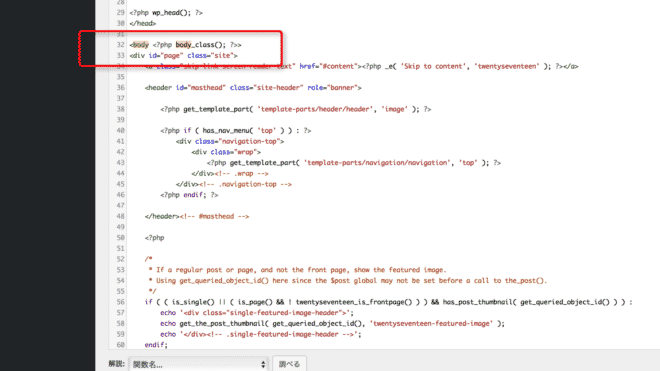Click the 調べる lookup button
660x371 pixels.
(290, 364)
